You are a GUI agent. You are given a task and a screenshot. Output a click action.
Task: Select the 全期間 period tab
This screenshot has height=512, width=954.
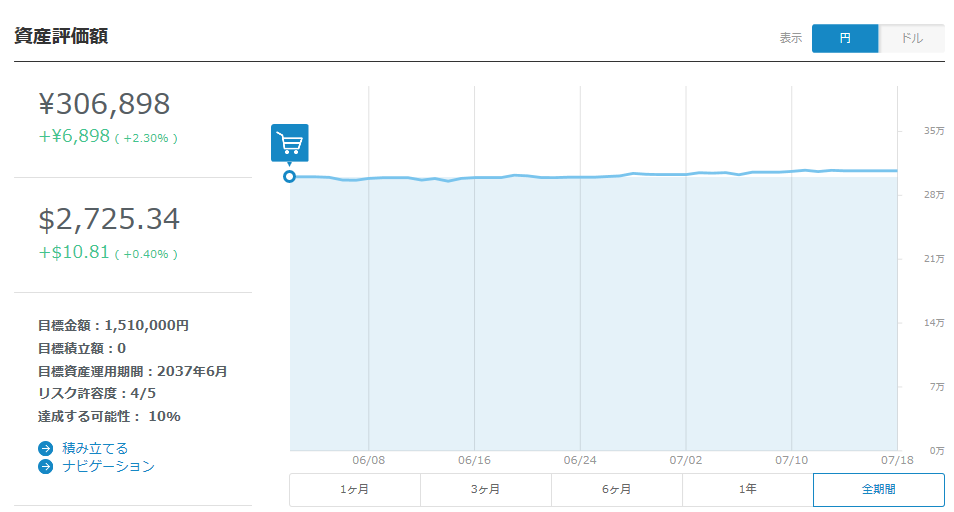click(878, 490)
